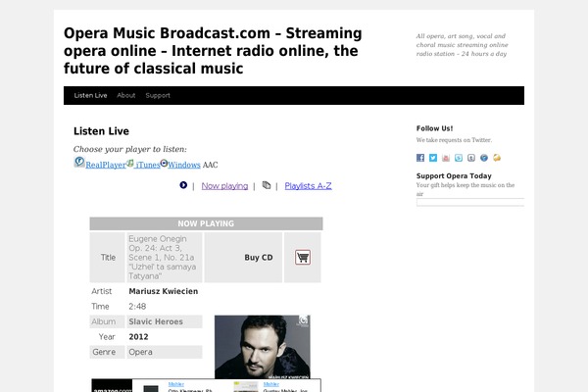Open the About menu item
This screenshot has height=392, width=588.
click(126, 95)
